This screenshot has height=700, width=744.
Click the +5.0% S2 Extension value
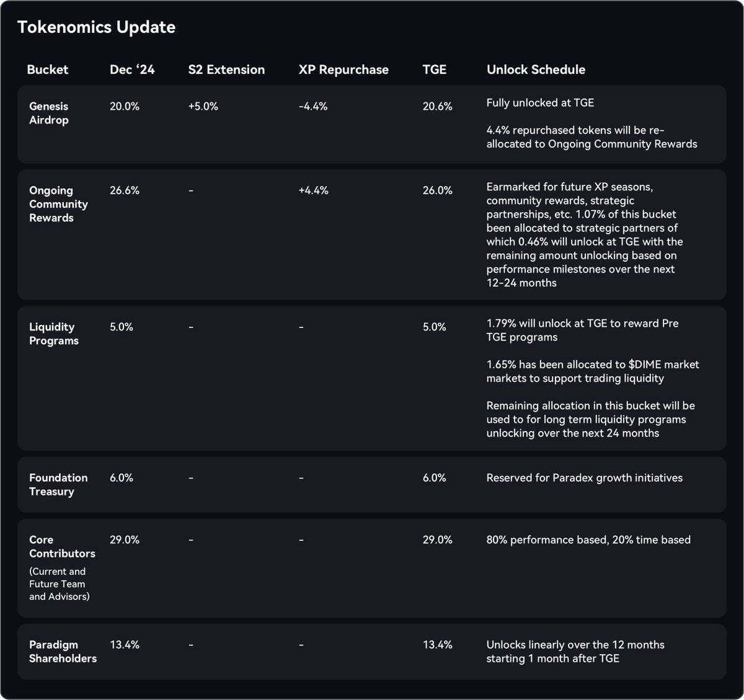tap(203, 106)
